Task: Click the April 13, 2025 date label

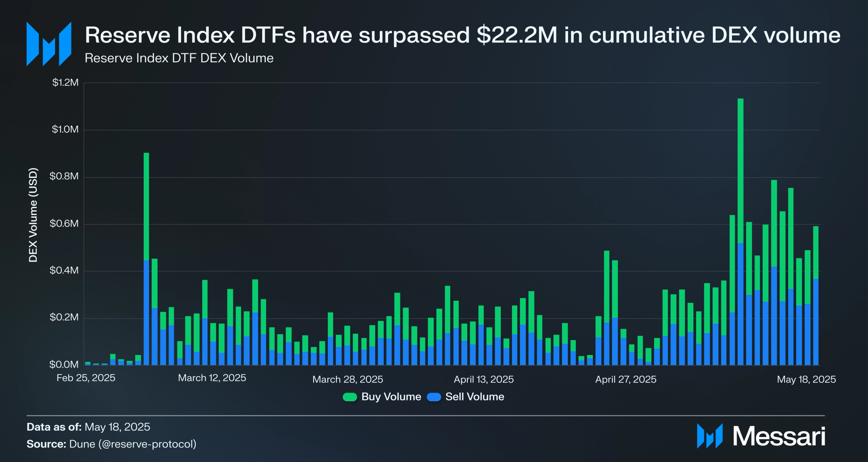Action: pos(484,380)
